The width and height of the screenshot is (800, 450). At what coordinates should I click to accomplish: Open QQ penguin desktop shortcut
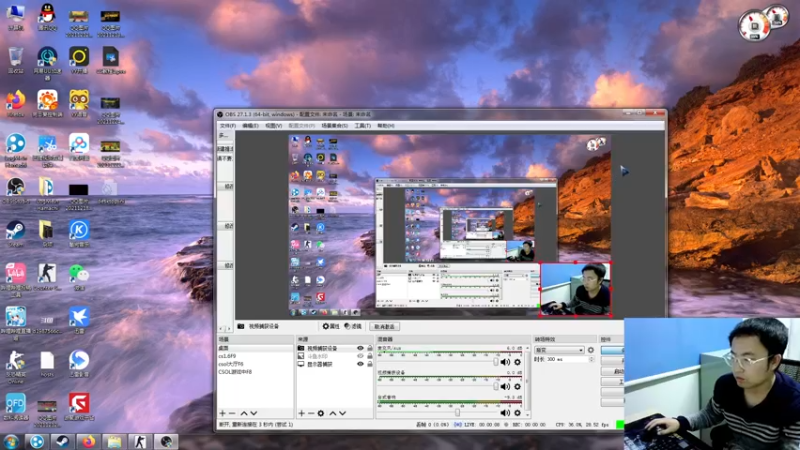pyautogui.click(x=47, y=17)
